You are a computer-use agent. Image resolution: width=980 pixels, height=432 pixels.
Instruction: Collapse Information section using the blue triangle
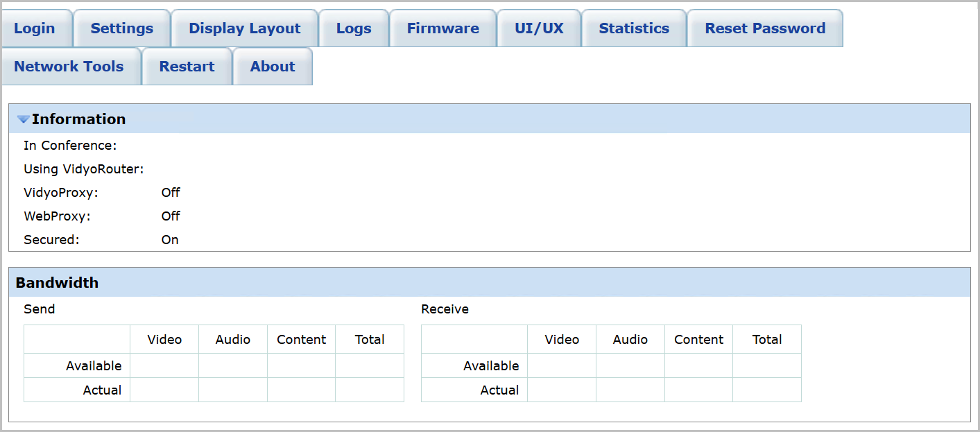tap(23, 119)
